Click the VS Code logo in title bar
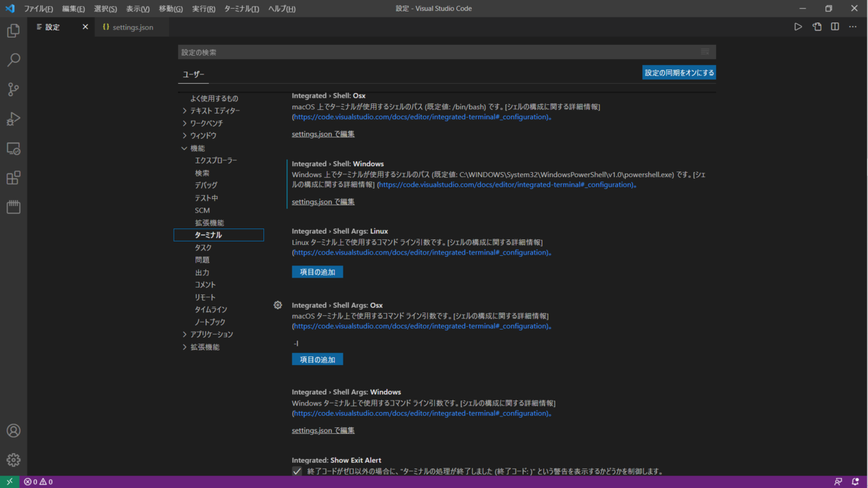868x488 pixels. click(9, 9)
